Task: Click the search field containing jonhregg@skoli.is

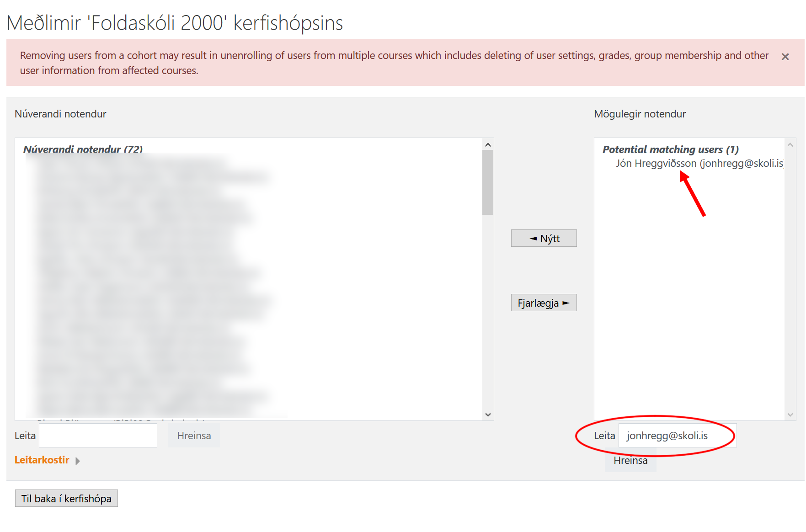Action: pyautogui.click(x=677, y=436)
